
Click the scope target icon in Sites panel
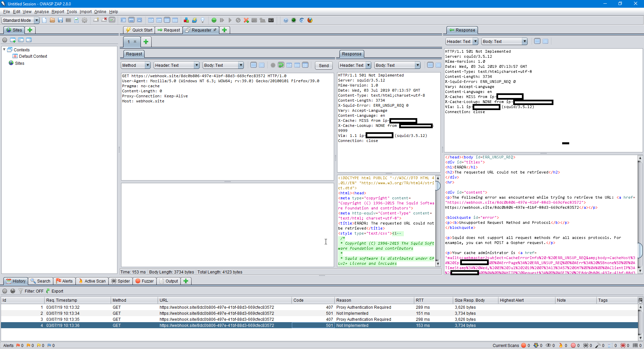click(x=5, y=40)
